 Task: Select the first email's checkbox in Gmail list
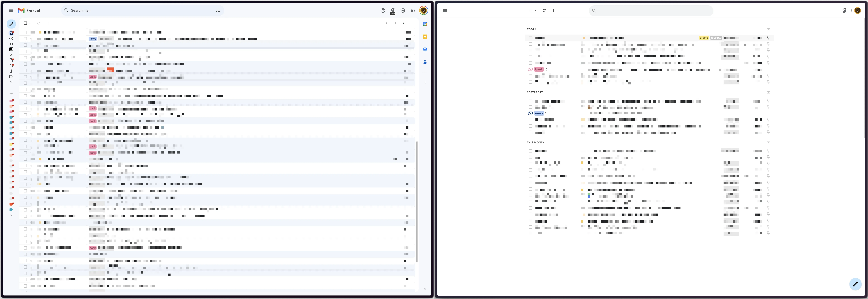(x=25, y=32)
